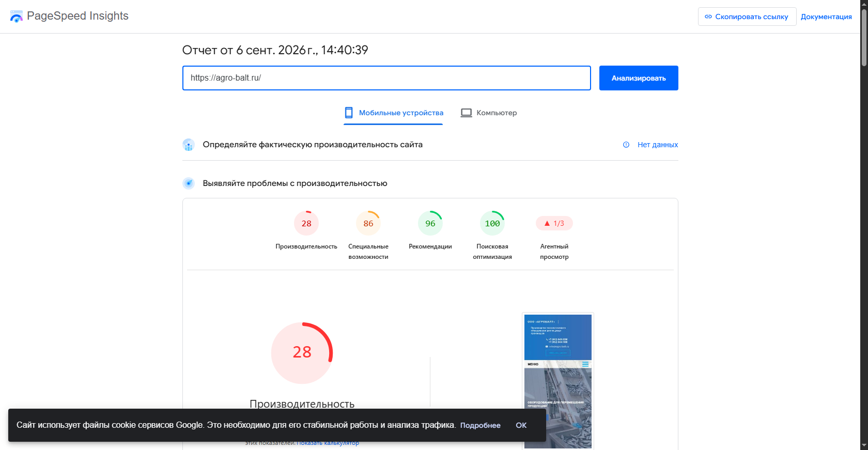Click the Специальные возможности category label
This screenshot has height=450, width=868.
(x=368, y=252)
